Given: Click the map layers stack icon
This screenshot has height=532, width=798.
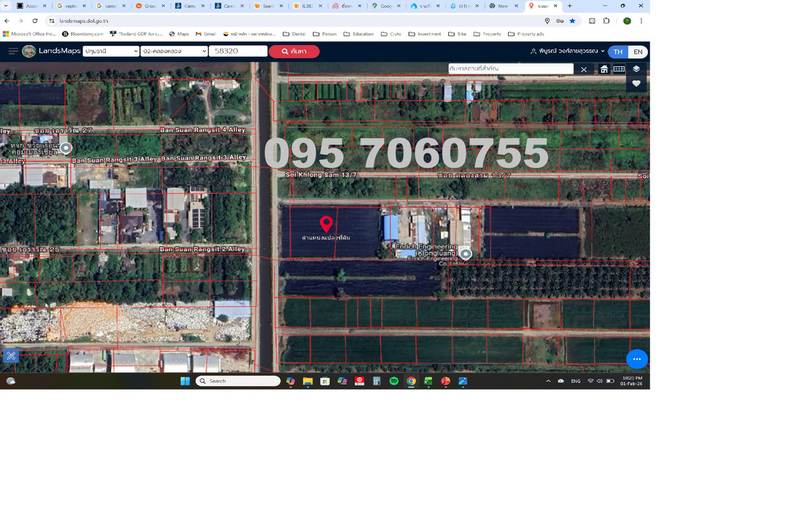Looking at the screenshot, I should click(x=636, y=69).
